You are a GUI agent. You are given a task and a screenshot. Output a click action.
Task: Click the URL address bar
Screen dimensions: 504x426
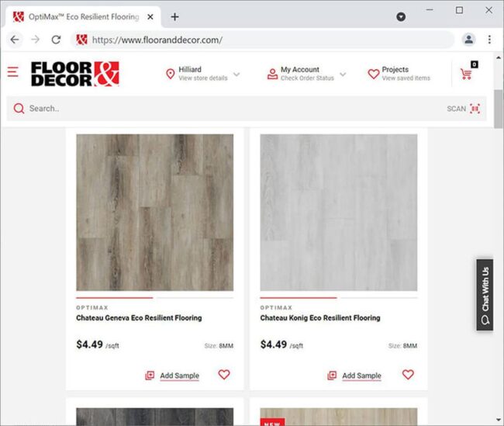point(264,40)
